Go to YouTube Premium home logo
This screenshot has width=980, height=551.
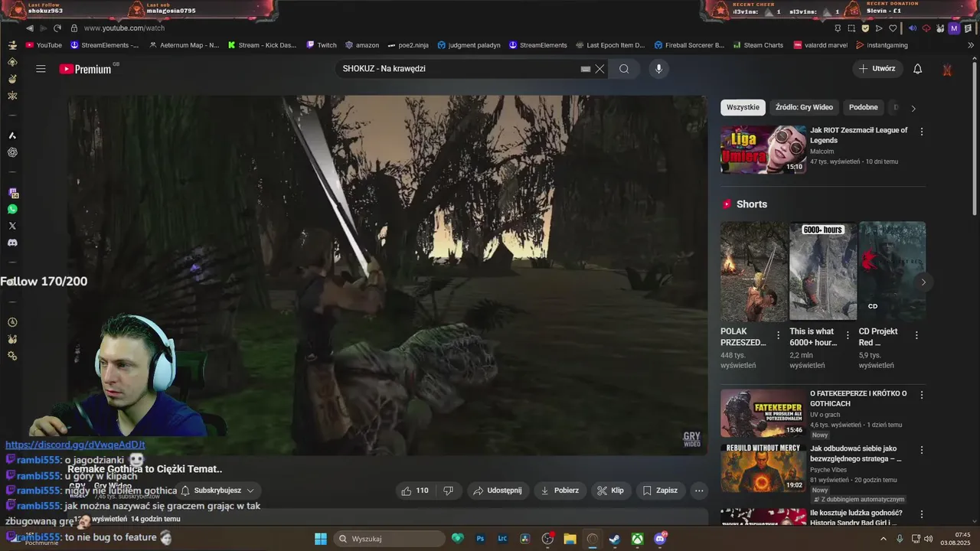pos(86,69)
